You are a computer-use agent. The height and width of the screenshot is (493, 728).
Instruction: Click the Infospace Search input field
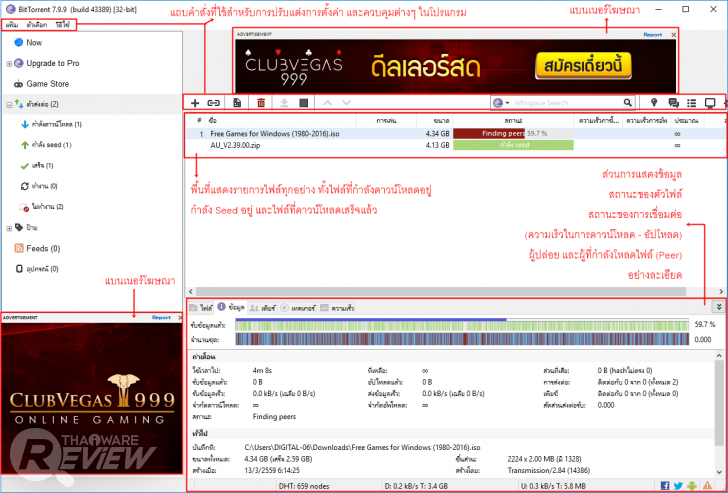coord(566,103)
